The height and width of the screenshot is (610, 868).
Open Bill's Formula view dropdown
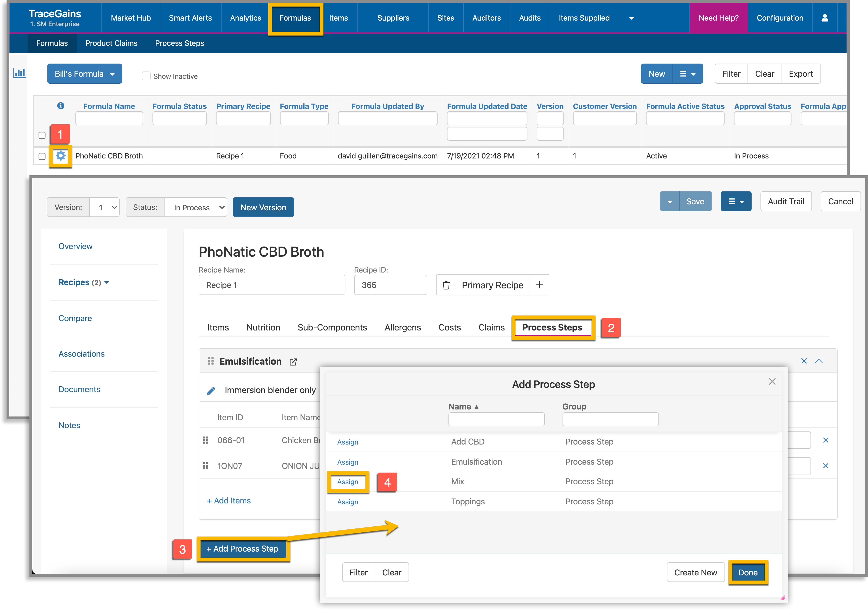coord(85,74)
